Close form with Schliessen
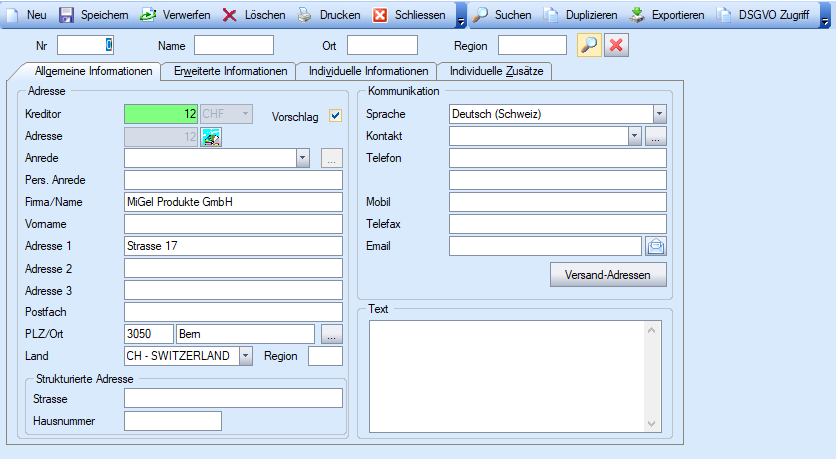The width and height of the screenshot is (836, 459). 380,15
